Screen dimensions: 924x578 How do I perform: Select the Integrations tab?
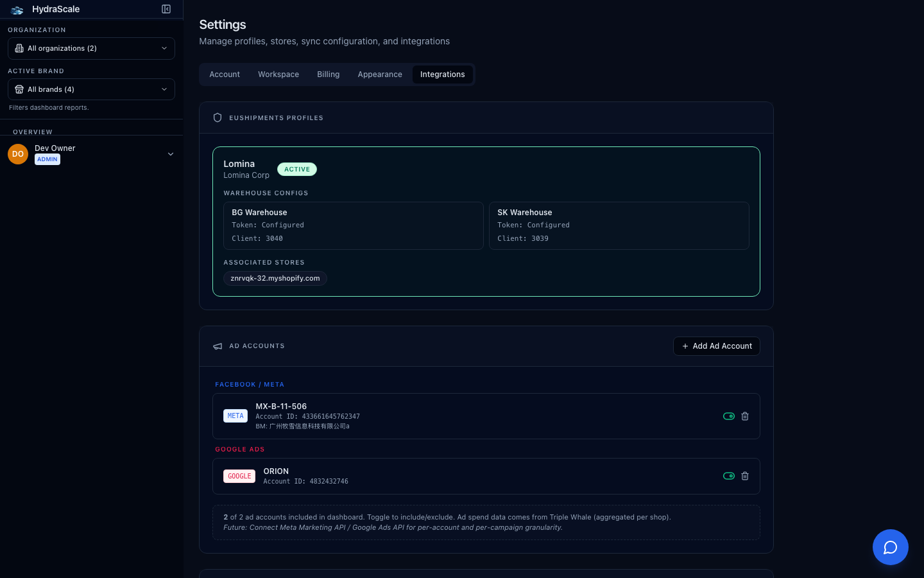(443, 74)
